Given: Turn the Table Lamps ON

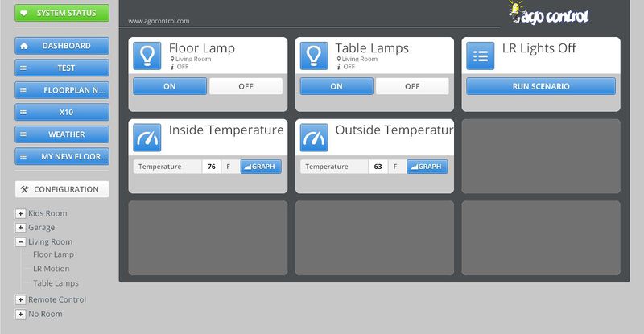Looking at the screenshot, I should (336, 86).
